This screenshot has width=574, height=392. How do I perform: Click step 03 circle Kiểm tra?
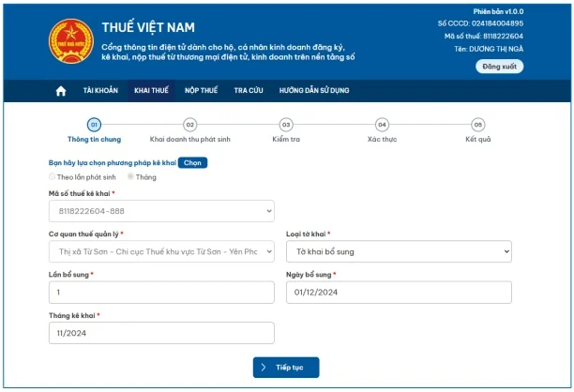coord(286,124)
